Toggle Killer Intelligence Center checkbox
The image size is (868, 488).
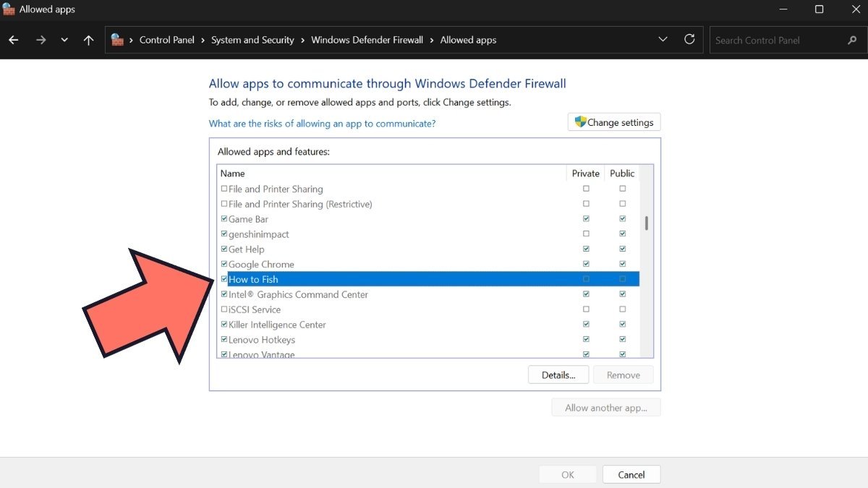(x=224, y=325)
